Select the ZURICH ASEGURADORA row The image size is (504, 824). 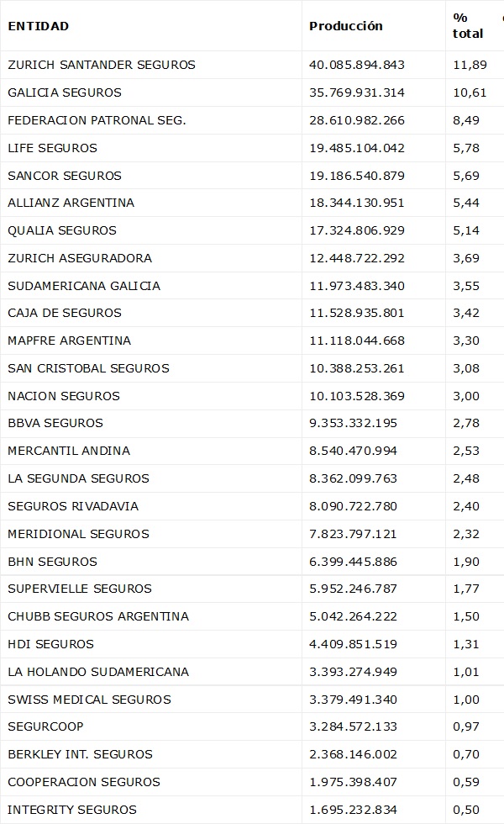pos(80,258)
